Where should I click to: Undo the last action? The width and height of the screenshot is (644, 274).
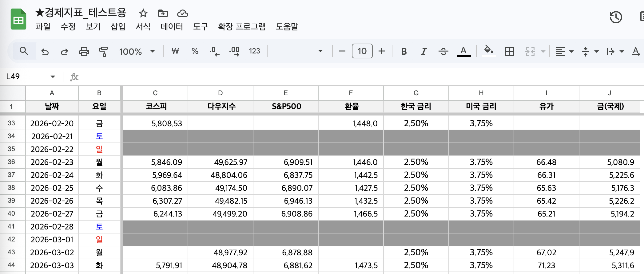coord(45,52)
